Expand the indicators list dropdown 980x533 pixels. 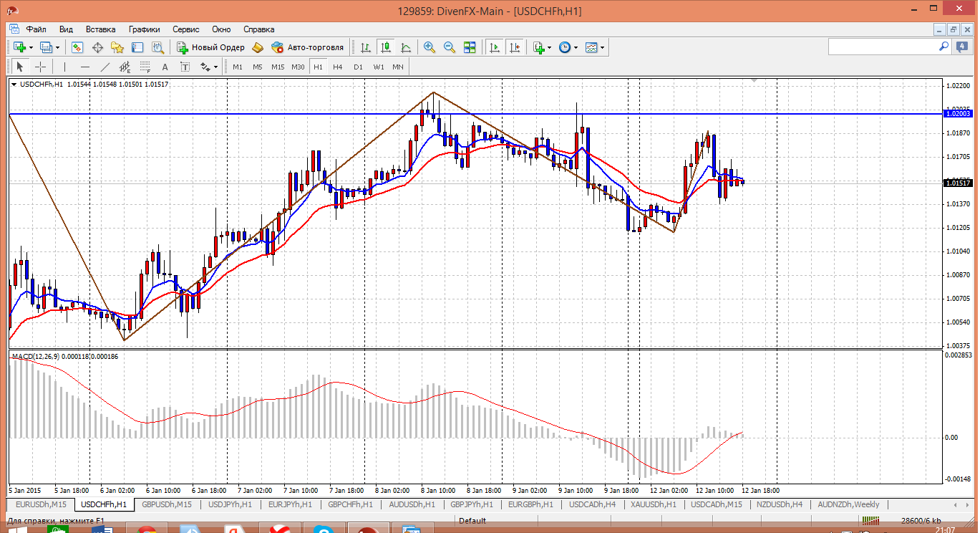pyautogui.click(x=549, y=47)
